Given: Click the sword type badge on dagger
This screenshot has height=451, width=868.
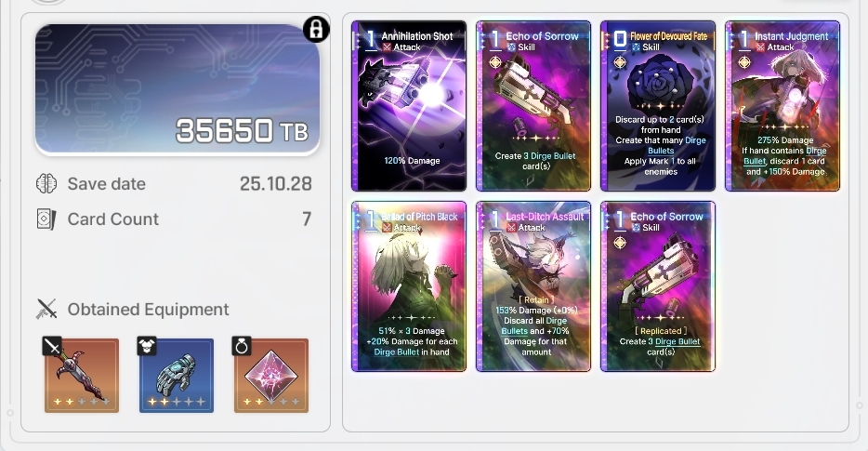Looking at the screenshot, I should (x=52, y=347).
